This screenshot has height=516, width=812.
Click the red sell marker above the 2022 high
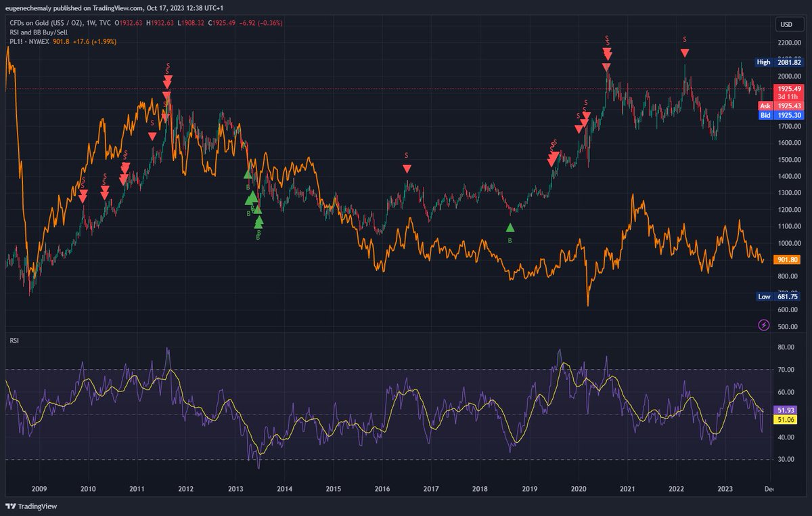684,51
